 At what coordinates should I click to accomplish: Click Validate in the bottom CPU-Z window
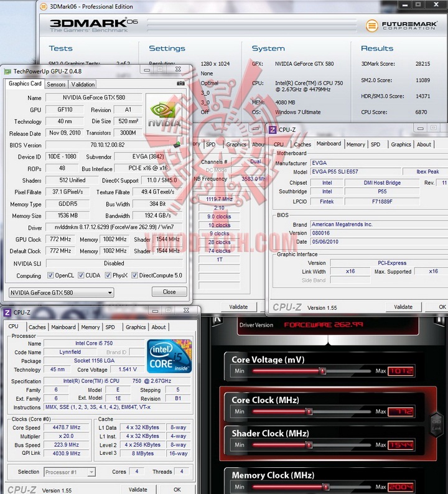[x=138, y=489]
